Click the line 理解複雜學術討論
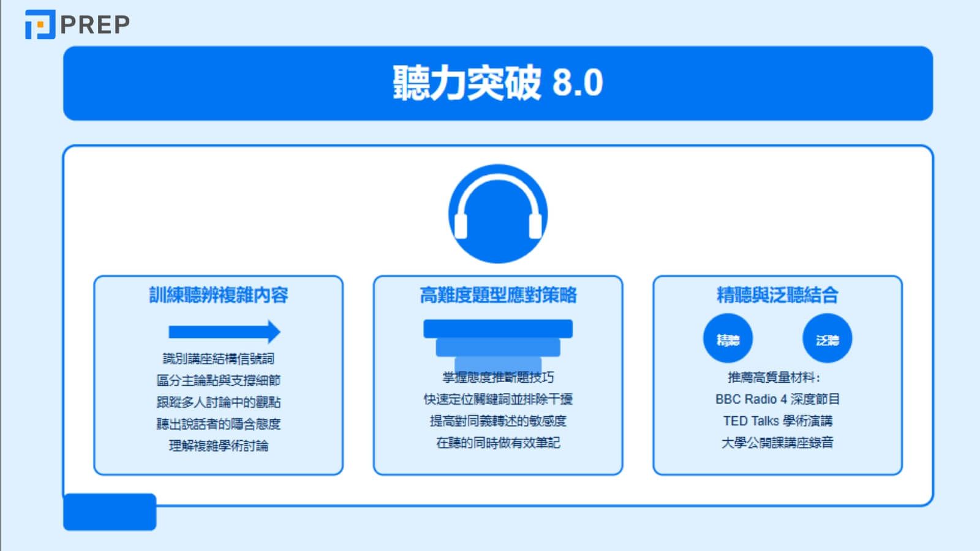 [x=219, y=446]
